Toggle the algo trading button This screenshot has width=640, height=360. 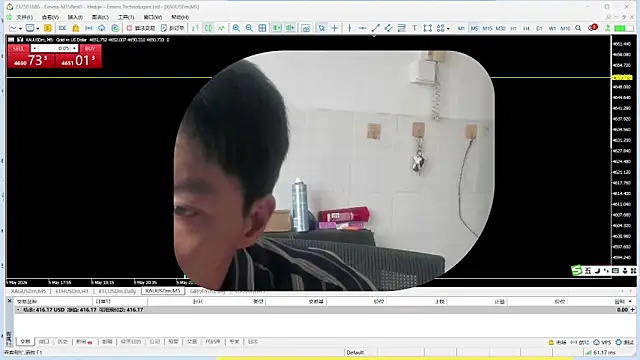[x=140, y=28]
